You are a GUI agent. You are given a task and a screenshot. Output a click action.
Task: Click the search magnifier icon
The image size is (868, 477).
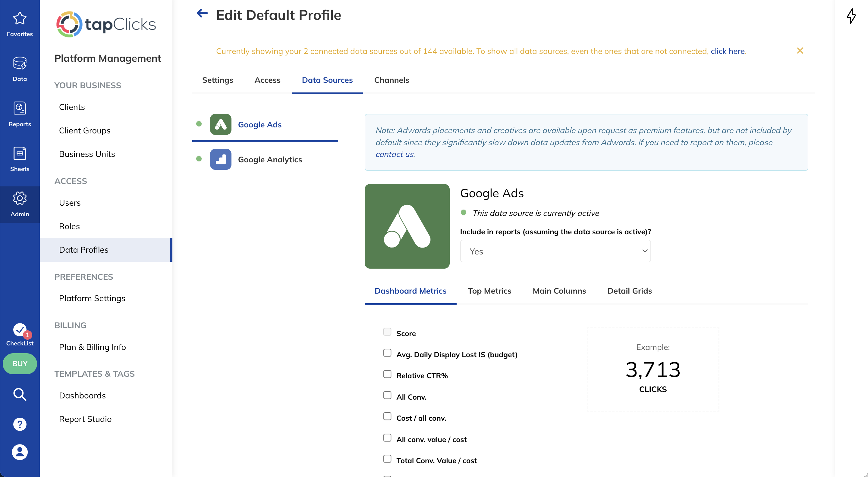tap(20, 394)
